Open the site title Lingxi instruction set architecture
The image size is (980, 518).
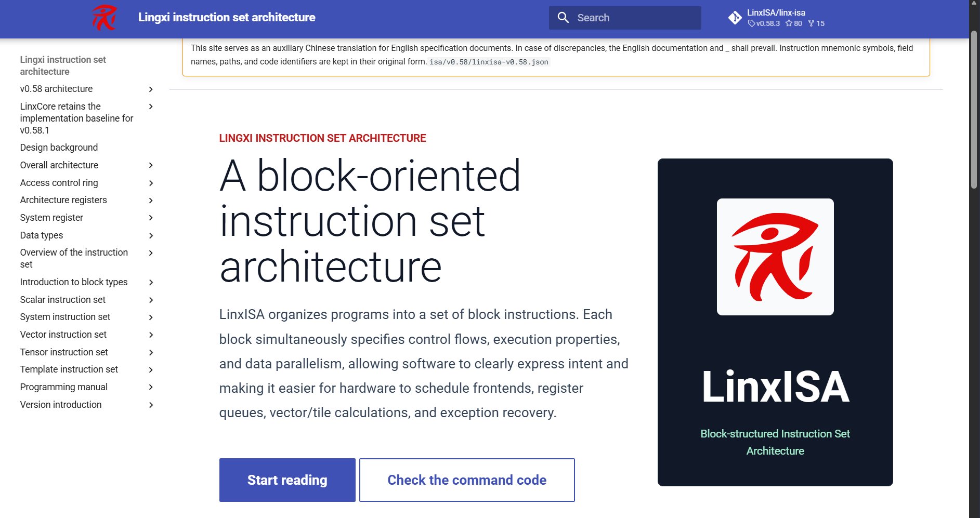pos(227,17)
